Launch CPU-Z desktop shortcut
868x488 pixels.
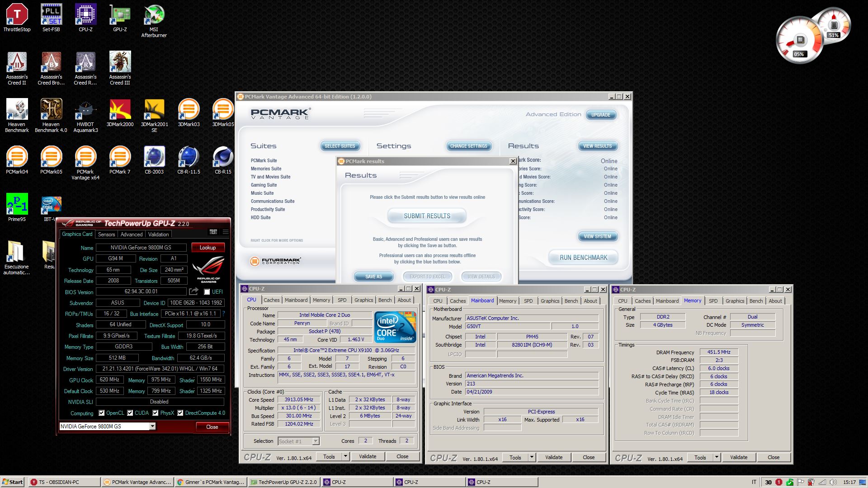[x=85, y=18]
